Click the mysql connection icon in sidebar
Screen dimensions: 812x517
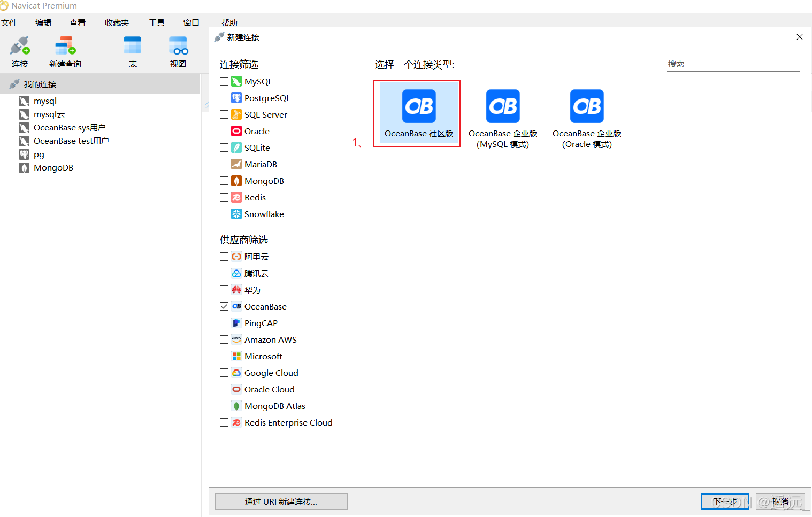click(x=24, y=101)
